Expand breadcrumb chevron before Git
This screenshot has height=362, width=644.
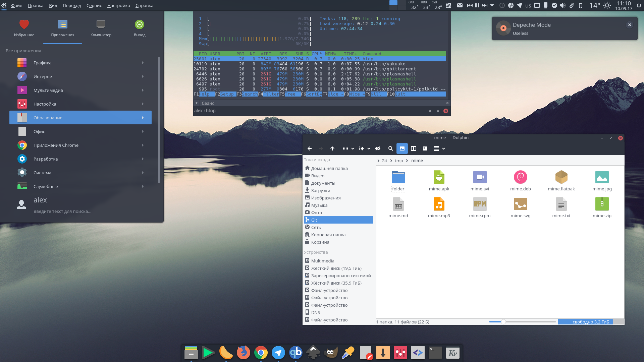pos(378,161)
